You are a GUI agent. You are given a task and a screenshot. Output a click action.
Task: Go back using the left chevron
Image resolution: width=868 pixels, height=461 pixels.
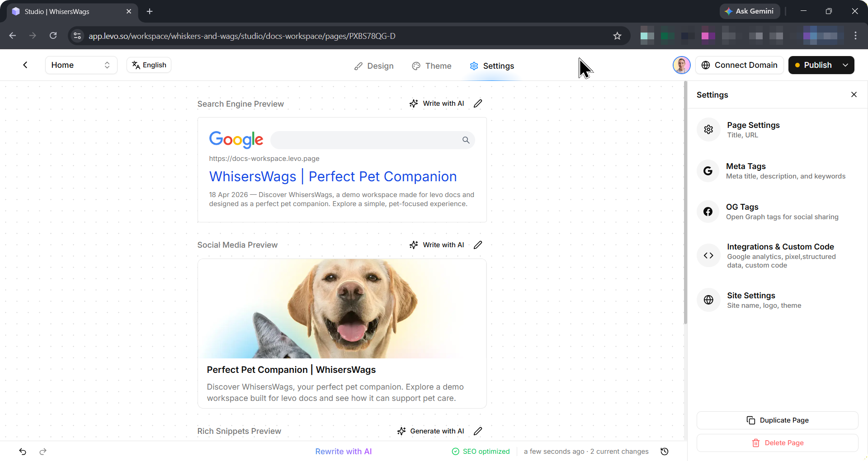[25, 65]
